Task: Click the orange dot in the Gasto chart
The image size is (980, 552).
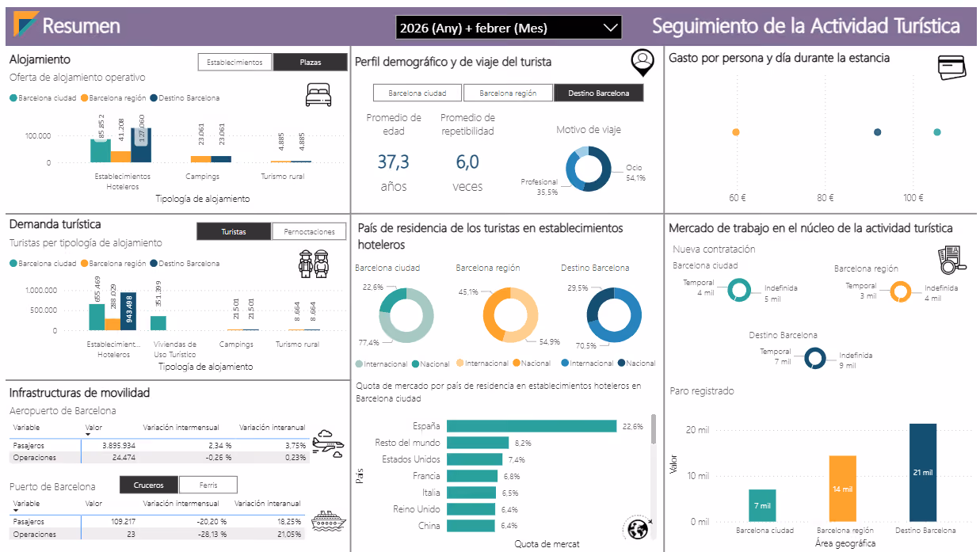Action: [x=736, y=132]
